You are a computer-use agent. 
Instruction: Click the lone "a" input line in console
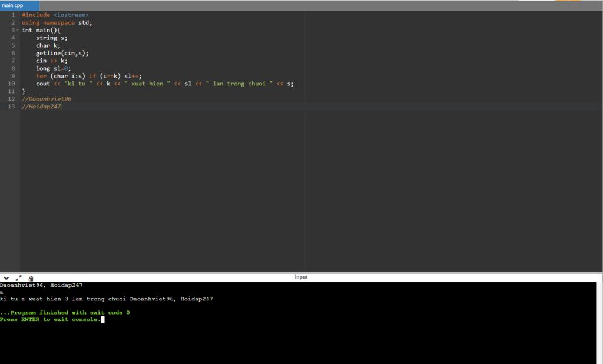coord(2,292)
